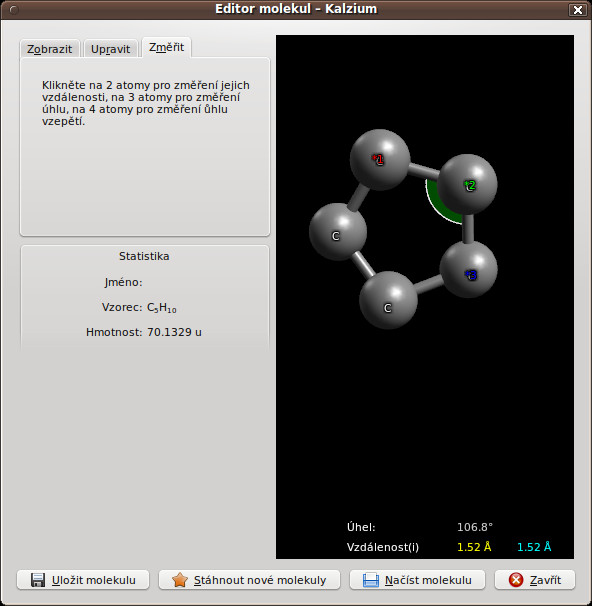The height and width of the screenshot is (606, 592).
Task: Click the yellow 1.52 Å distance value
Action: pyautogui.click(x=474, y=547)
